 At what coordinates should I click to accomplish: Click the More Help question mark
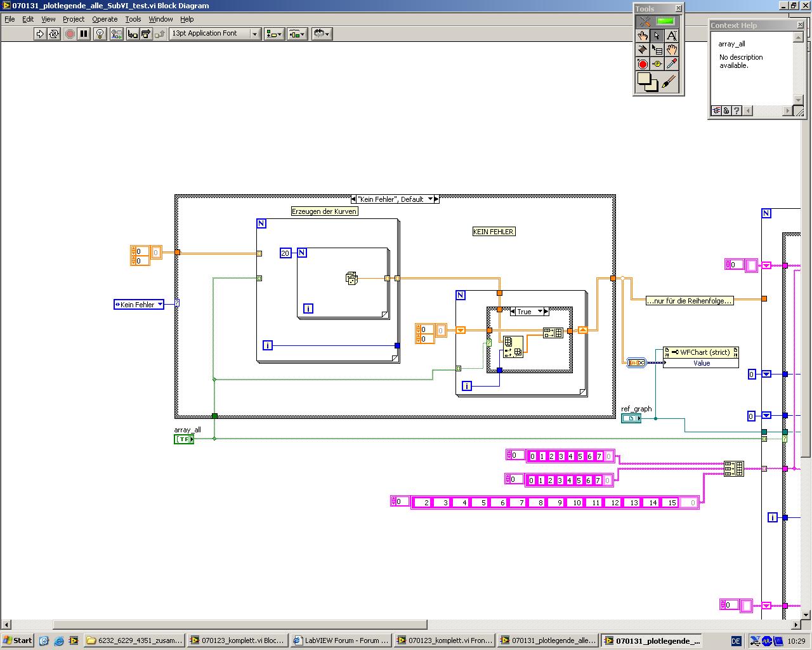[x=737, y=111]
